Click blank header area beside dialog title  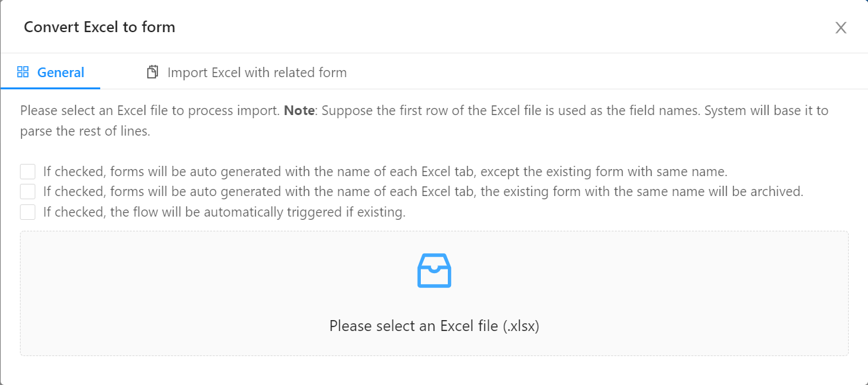501,27
